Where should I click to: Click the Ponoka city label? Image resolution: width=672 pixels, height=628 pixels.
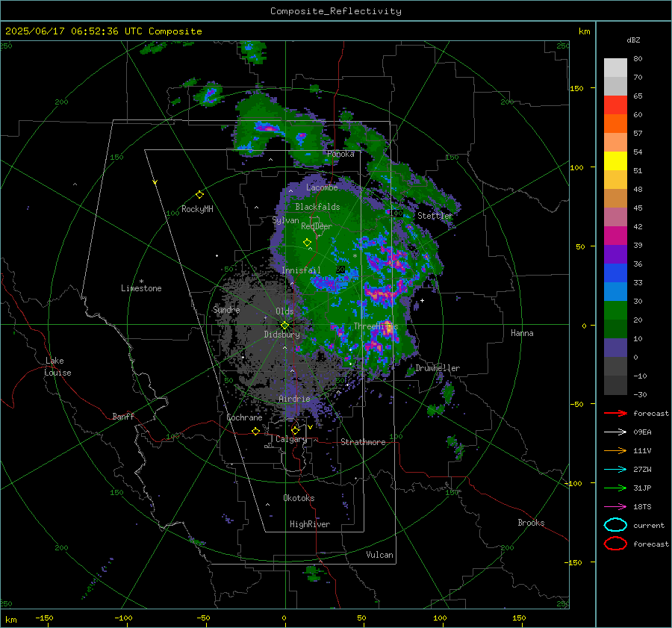tap(340, 154)
